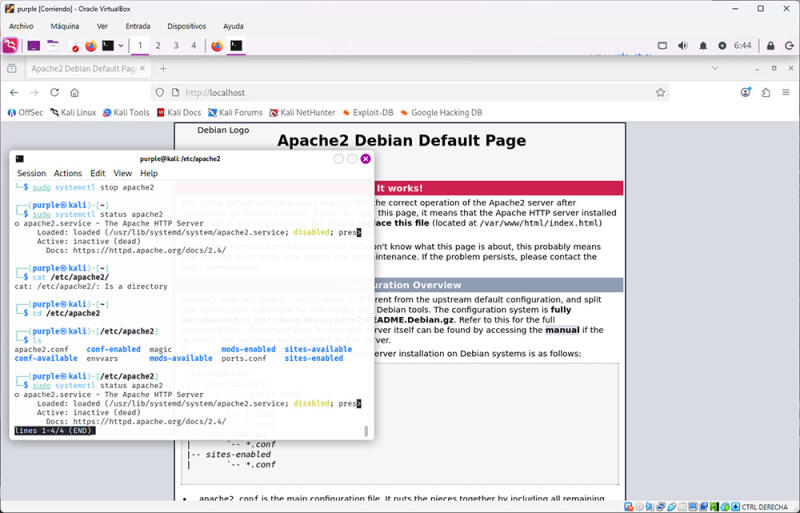Open a new Firefox tab with plus
Screen dimensions: 800x513
pos(163,68)
